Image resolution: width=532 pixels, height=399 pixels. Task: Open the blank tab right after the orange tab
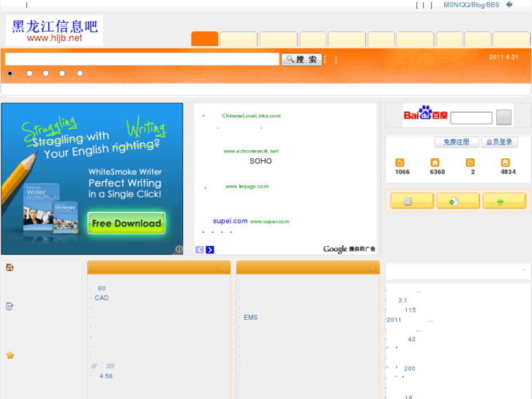[239, 39]
